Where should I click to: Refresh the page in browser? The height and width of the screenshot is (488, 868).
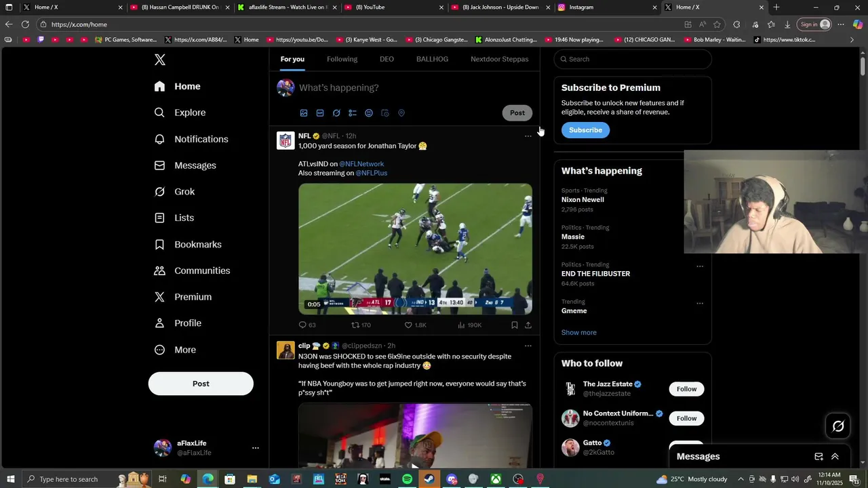(x=25, y=24)
